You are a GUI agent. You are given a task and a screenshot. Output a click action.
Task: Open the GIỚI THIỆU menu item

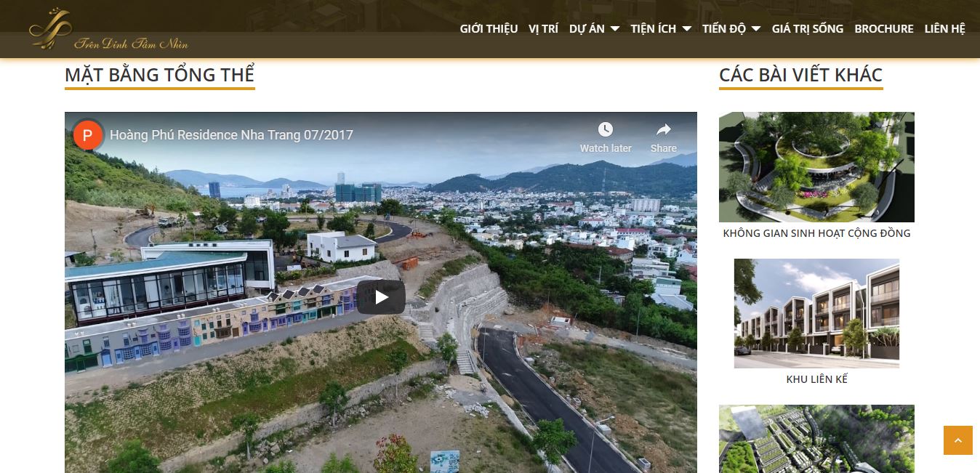pos(489,28)
